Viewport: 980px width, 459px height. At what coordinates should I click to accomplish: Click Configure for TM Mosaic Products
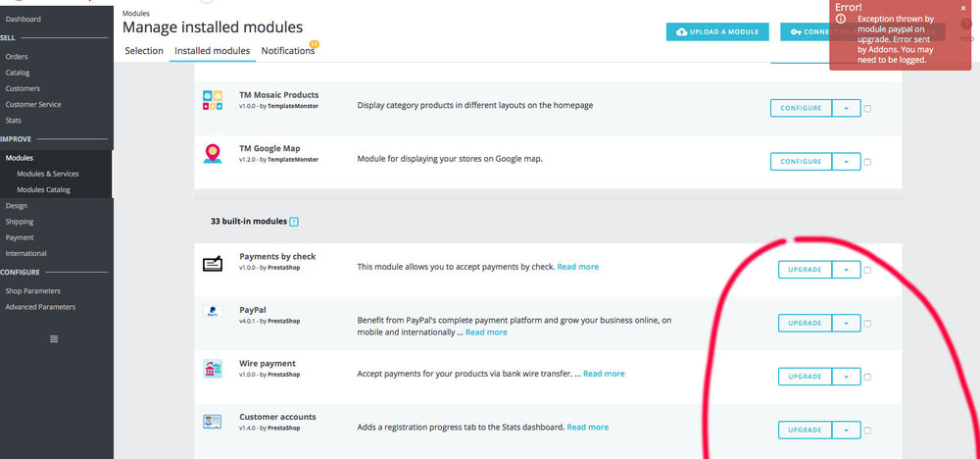pos(802,108)
